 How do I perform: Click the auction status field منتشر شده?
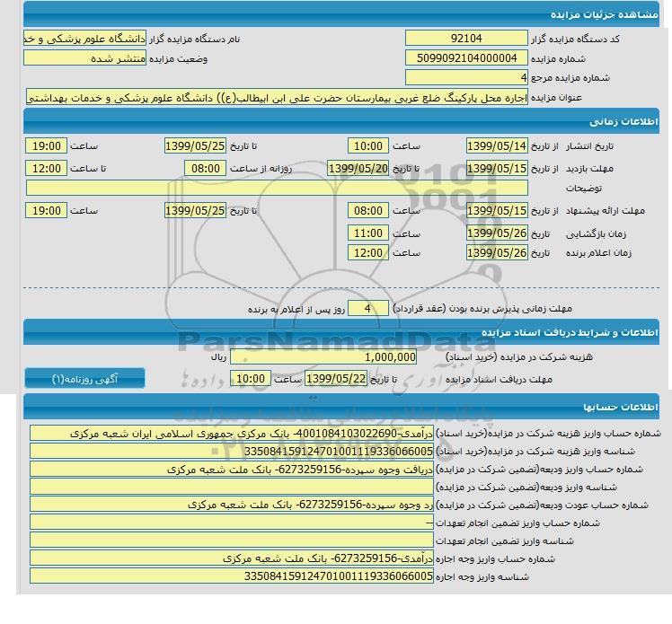[84, 58]
